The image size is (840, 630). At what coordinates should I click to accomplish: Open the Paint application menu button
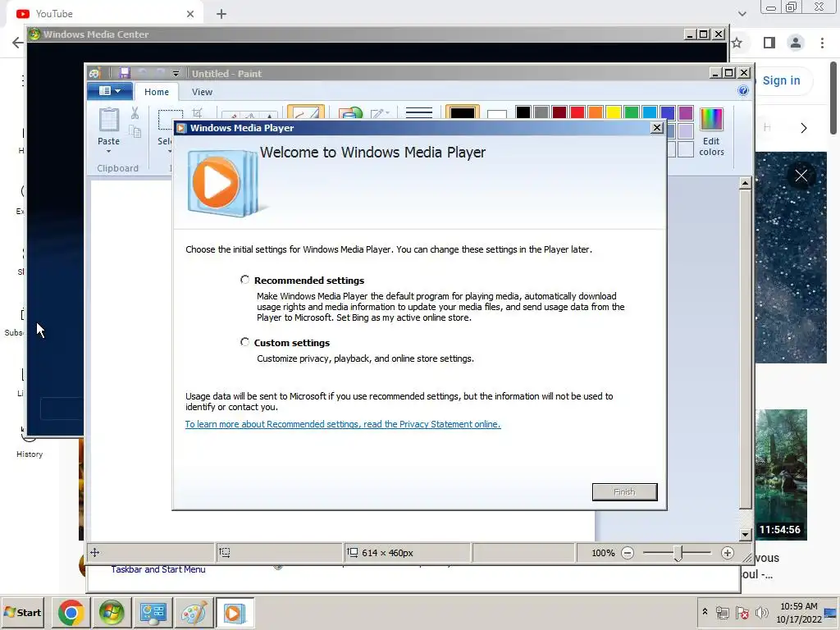pyautogui.click(x=109, y=91)
